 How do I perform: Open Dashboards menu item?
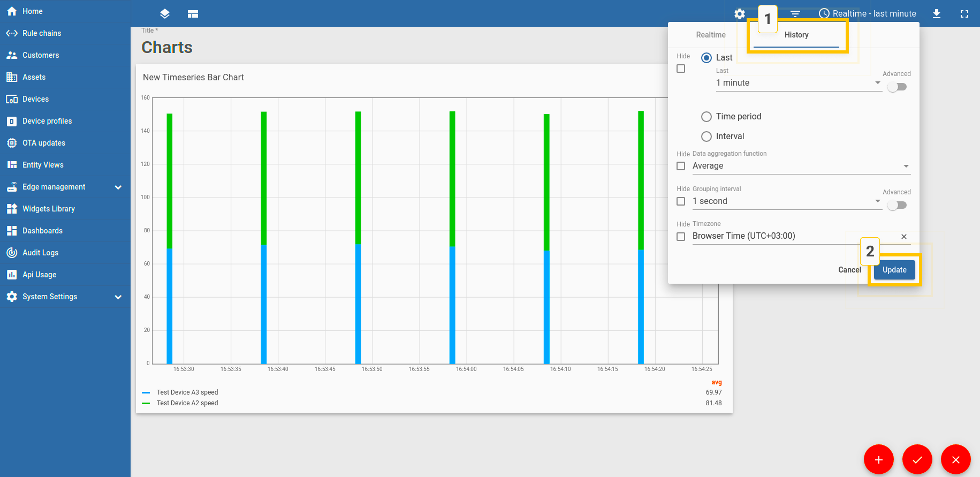[65, 231]
